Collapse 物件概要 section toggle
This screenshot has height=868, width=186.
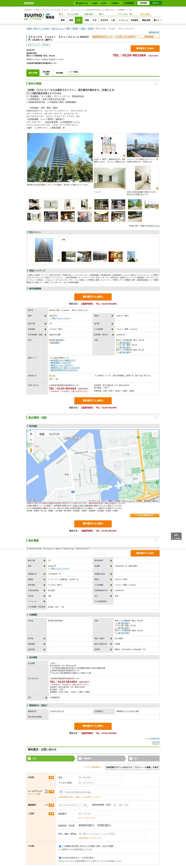tap(156, 540)
